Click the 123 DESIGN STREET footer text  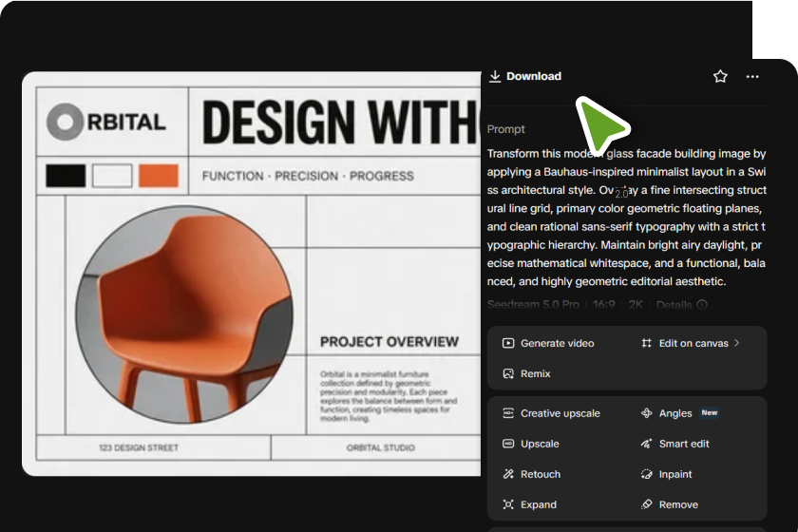[139, 448]
